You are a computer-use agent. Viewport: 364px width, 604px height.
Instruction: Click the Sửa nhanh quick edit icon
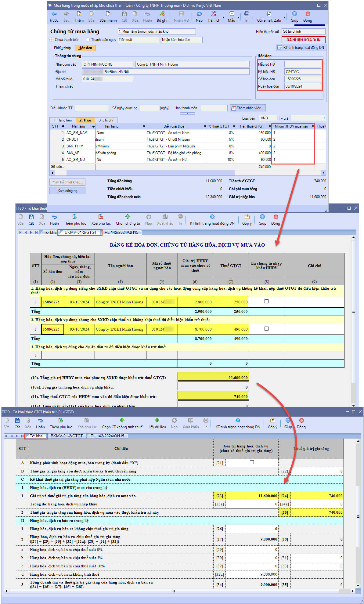(x=108, y=14)
